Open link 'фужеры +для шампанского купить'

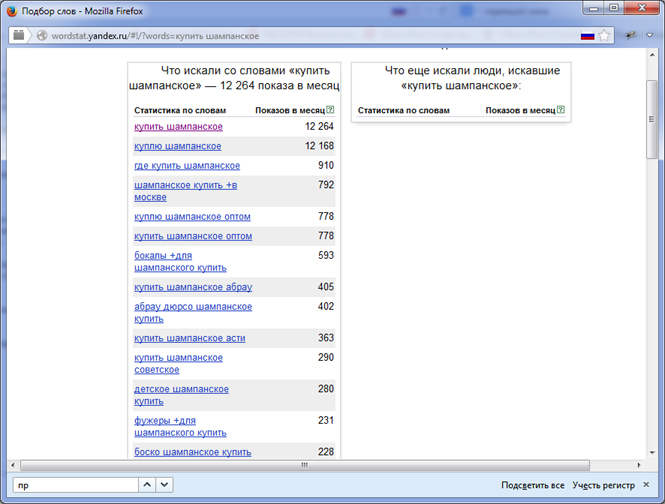tap(180, 426)
